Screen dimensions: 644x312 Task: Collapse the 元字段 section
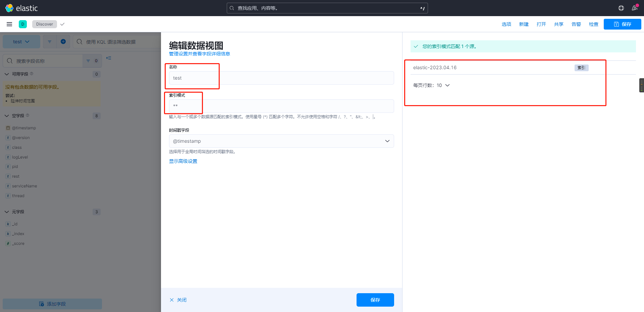tap(7, 212)
